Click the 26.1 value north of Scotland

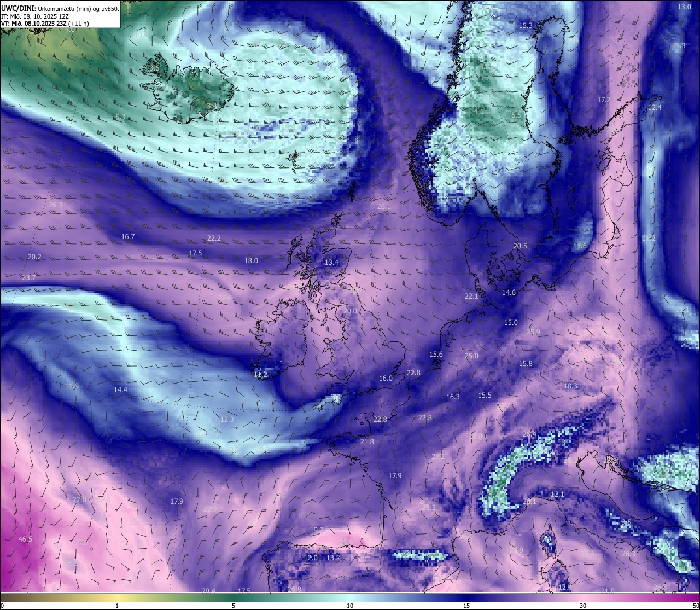click(x=384, y=207)
